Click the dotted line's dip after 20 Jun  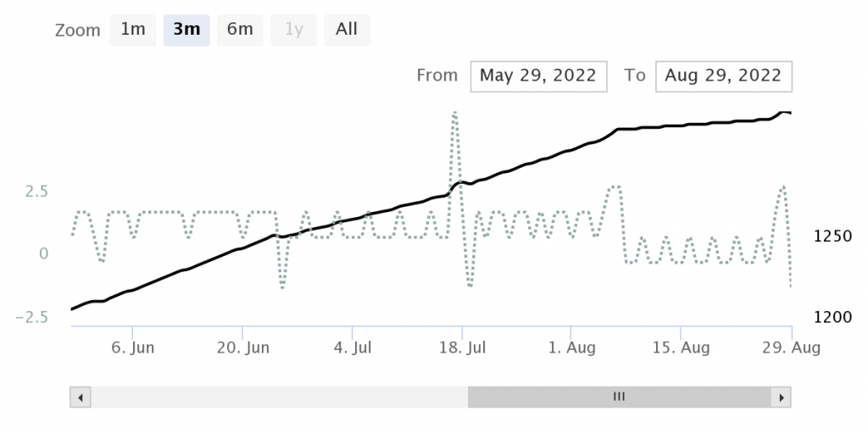pos(282,287)
